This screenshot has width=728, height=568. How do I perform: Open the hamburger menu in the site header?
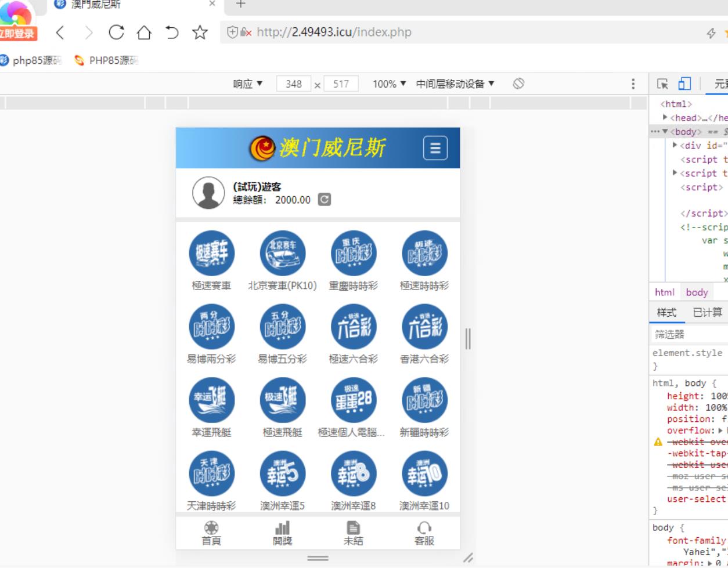(435, 149)
